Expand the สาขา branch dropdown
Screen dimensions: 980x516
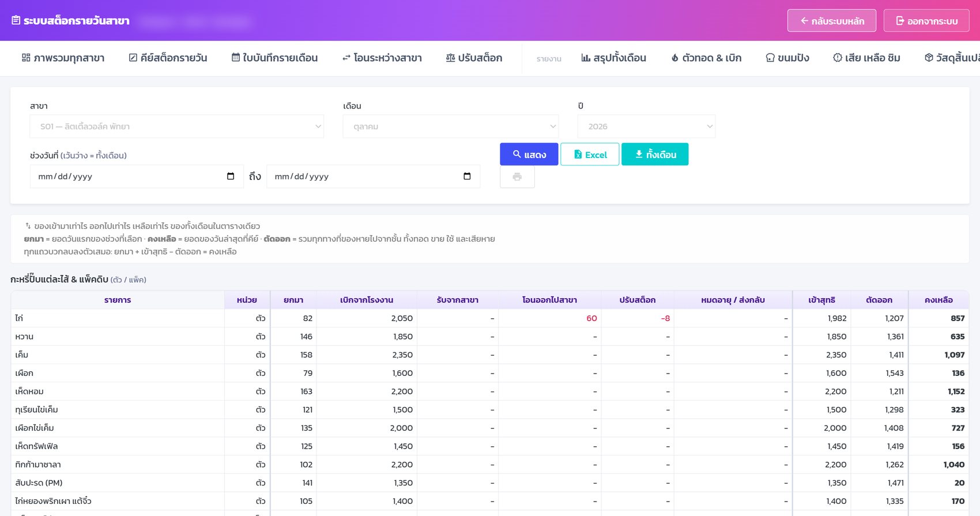point(176,126)
